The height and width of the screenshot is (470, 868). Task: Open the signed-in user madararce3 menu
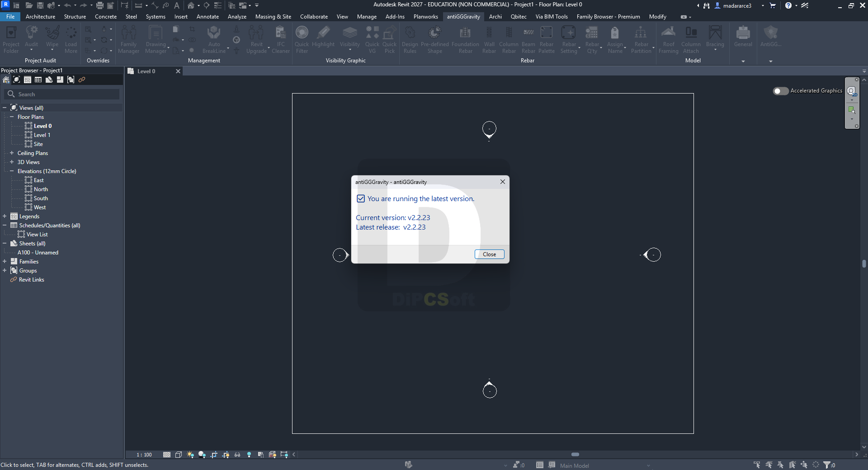739,5
